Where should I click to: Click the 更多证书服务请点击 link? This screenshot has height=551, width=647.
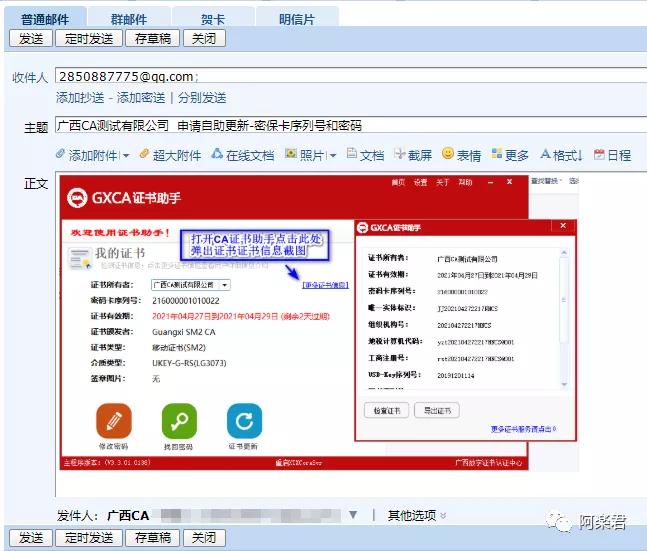click(524, 429)
